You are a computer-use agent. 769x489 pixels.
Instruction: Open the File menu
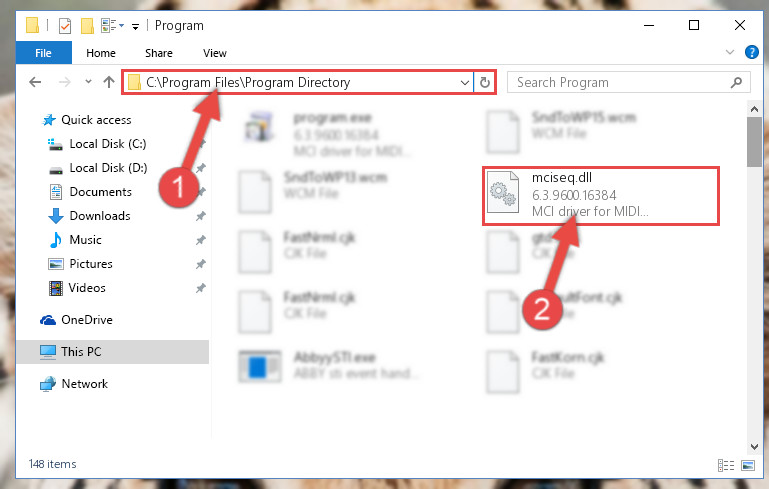[44, 53]
